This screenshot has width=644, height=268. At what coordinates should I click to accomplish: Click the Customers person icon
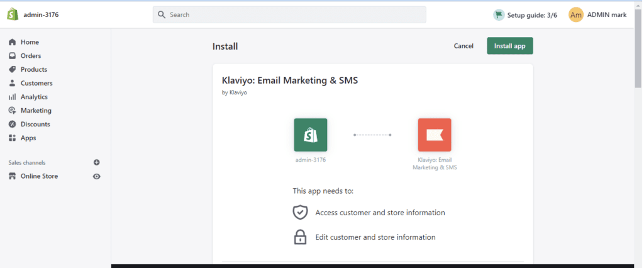pos(13,83)
